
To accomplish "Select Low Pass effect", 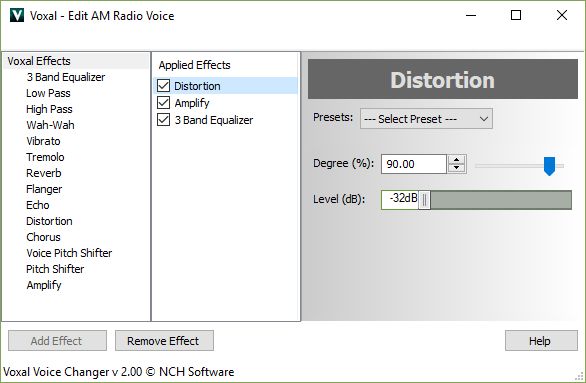I will 48,93.
